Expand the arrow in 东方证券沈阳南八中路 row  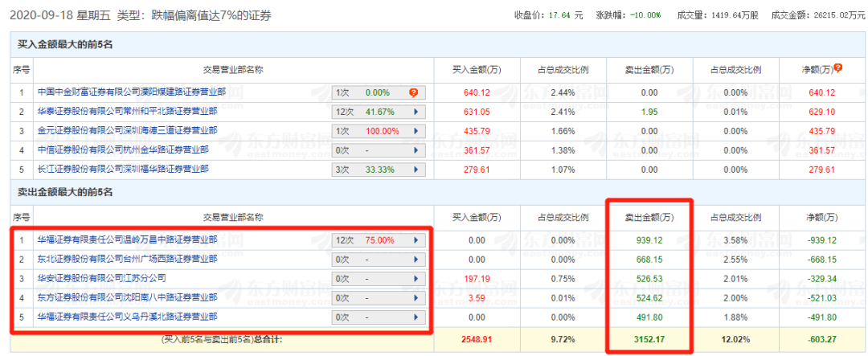click(x=416, y=297)
